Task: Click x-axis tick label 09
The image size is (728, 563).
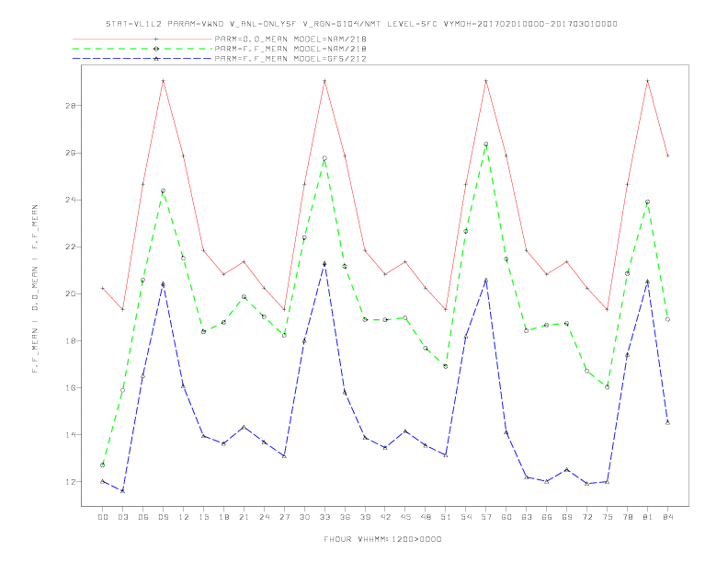Action: tap(163, 517)
